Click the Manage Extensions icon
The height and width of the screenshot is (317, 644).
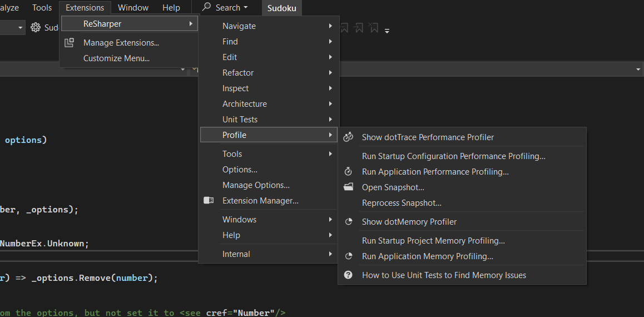click(x=69, y=42)
